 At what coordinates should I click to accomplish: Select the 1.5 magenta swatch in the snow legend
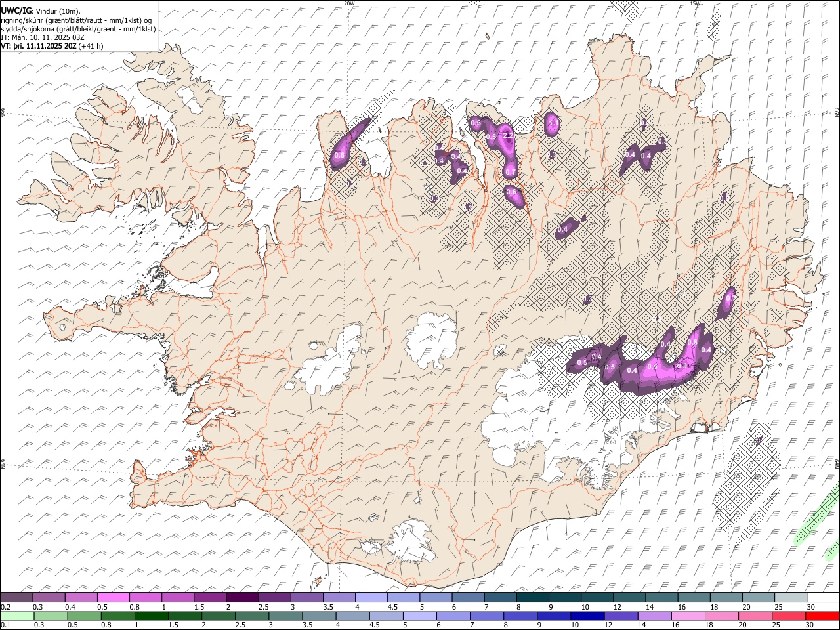(x=209, y=597)
